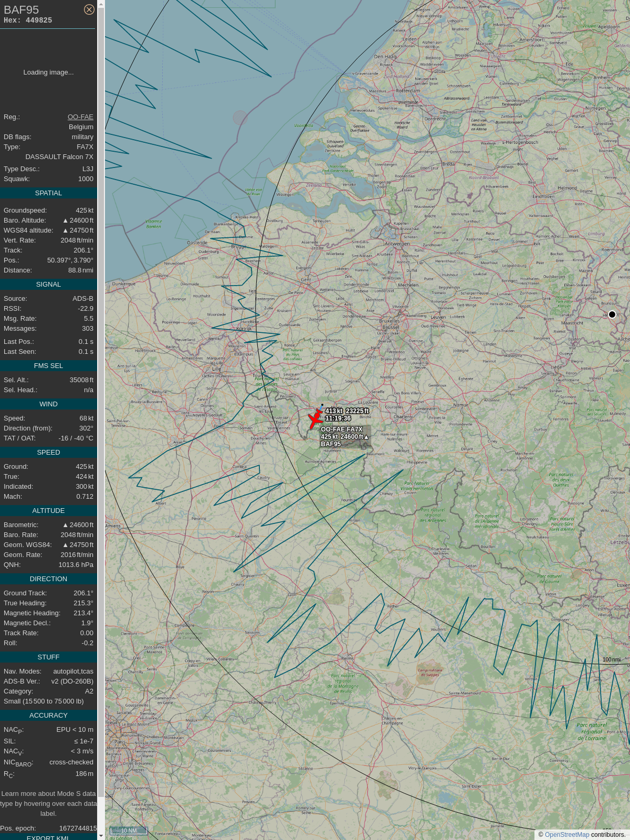Click the black receiver location dot
The image size is (630, 840).
612,314
